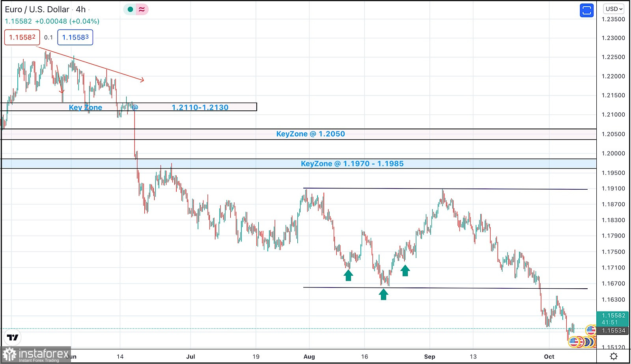This screenshot has width=631, height=364.
Task: Open the chart settings gear icon
Action: click(614, 357)
